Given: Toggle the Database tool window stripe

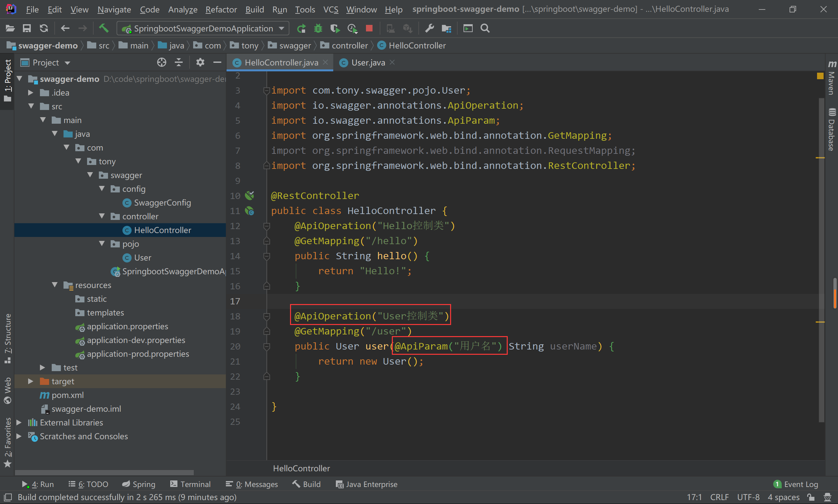Looking at the screenshot, I should pos(831,130).
